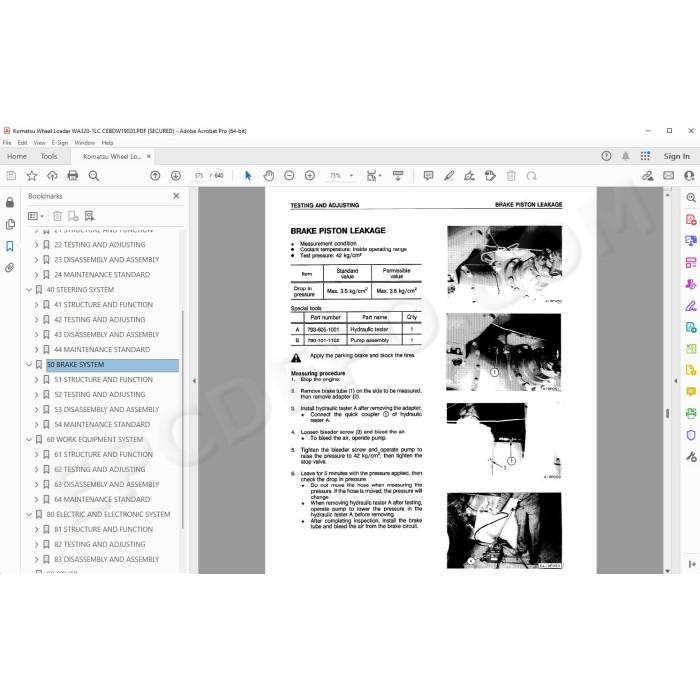Open the sign document tool
The image size is (700, 700).
(x=469, y=176)
